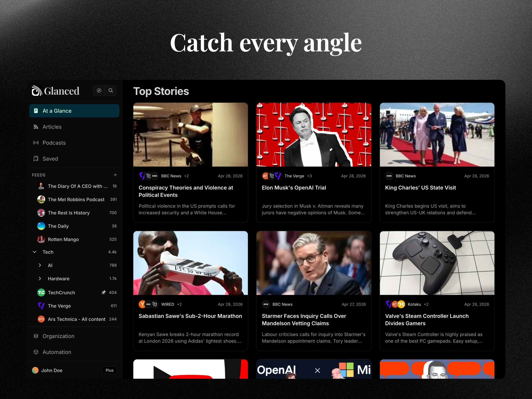Screen dimensions: 532x399
Task: Open the marathon shoe story image
Action: 190,263
